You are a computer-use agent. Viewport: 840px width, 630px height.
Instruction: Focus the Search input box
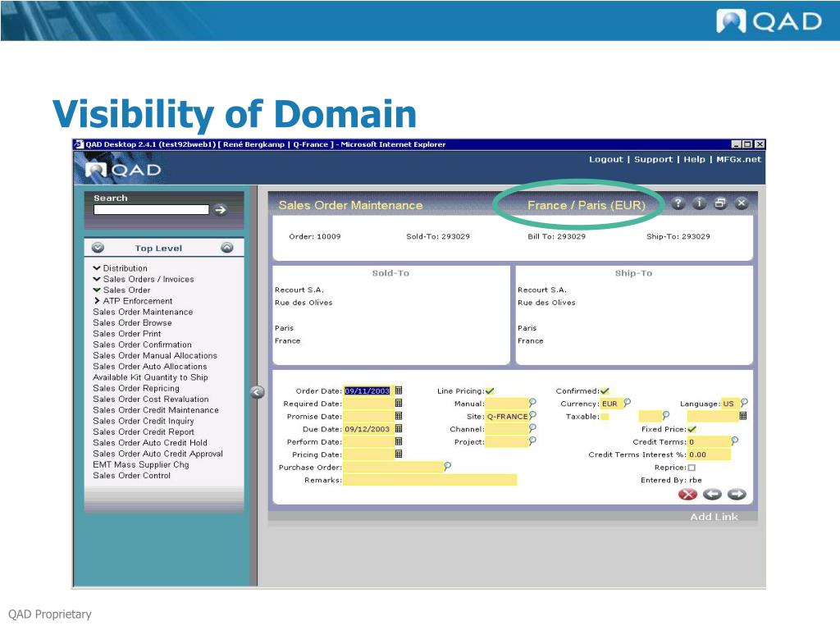tap(151, 209)
